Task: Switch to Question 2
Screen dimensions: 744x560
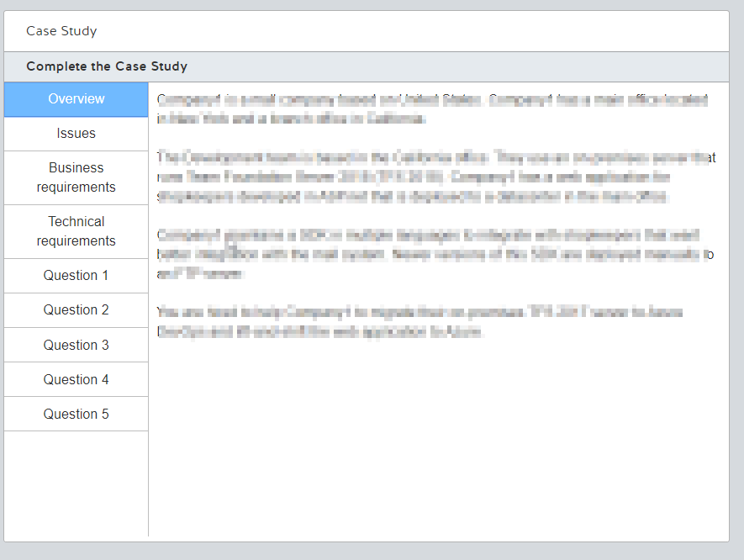Action: 76,309
